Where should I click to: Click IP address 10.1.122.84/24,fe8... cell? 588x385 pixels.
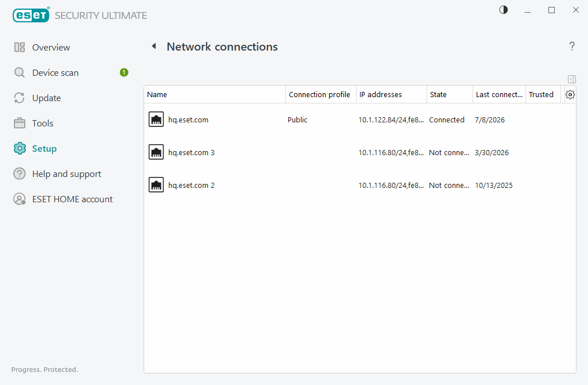coord(391,120)
